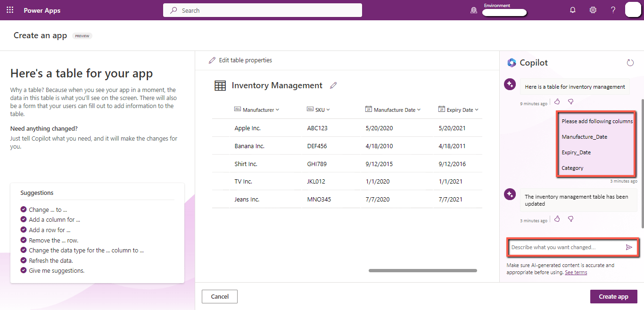Open the settings gear icon
Viewport: 644px width, 310px height.
coord(593,10)
